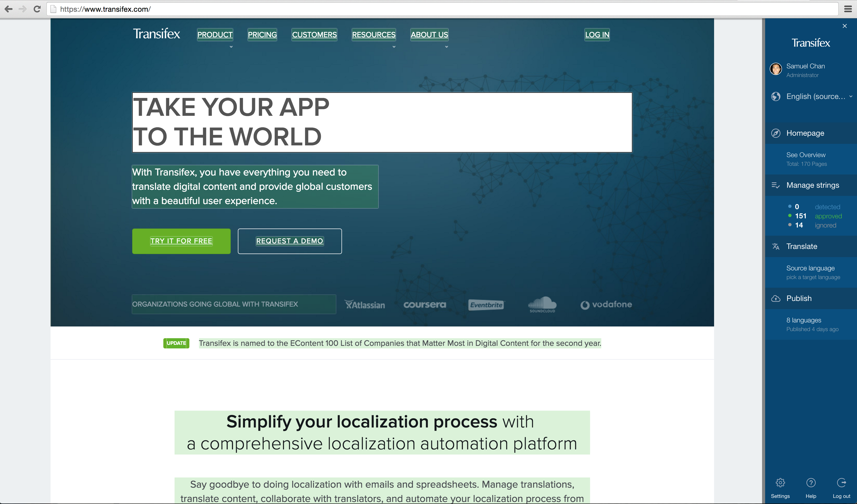Click Source language pick a target

[811, 273]
